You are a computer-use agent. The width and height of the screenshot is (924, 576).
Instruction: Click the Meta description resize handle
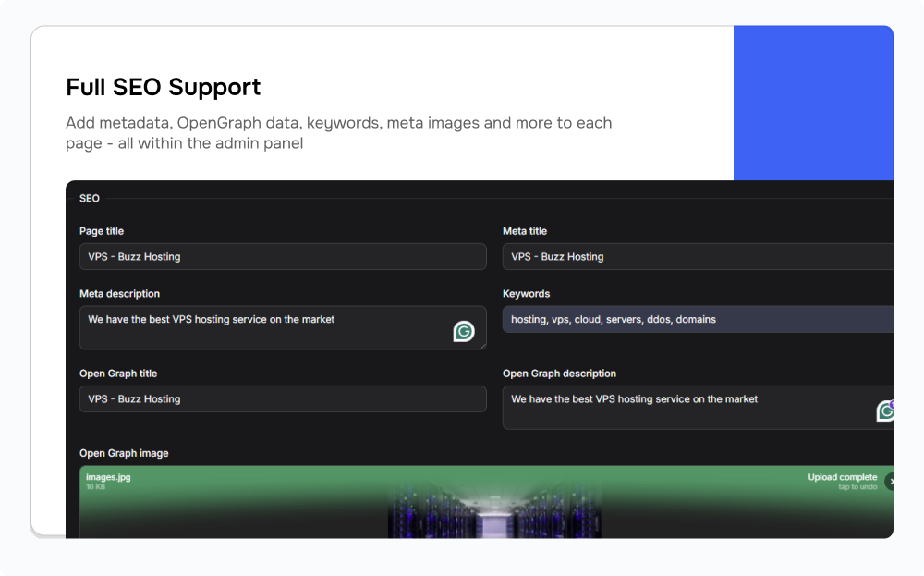pyautogui.click(x=481, y=345)
